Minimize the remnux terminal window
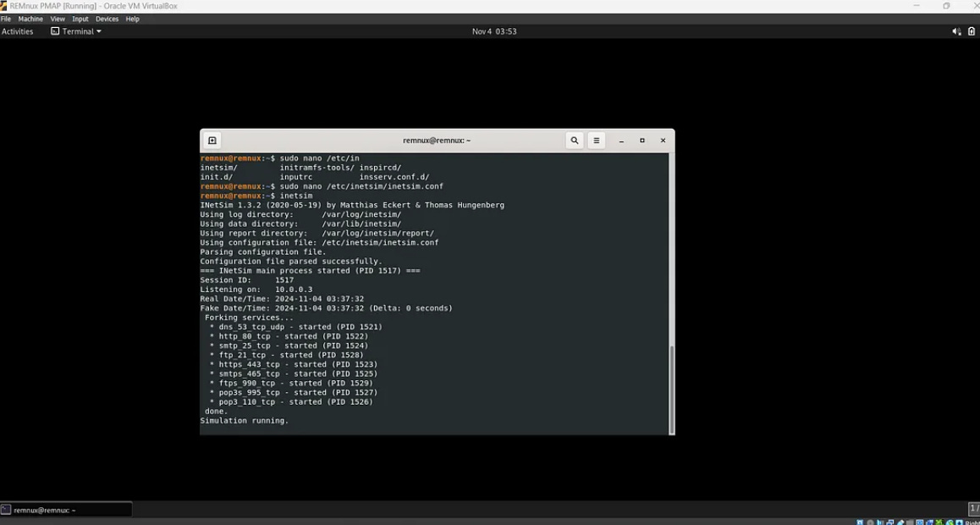Viewport: 980px width, 525px height. point(621,141)
